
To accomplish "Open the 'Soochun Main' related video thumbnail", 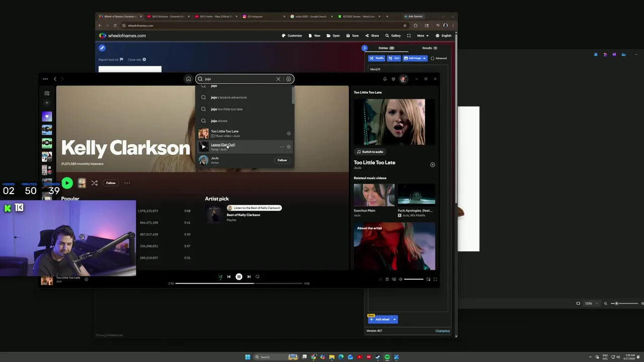I will coord(374,195).
